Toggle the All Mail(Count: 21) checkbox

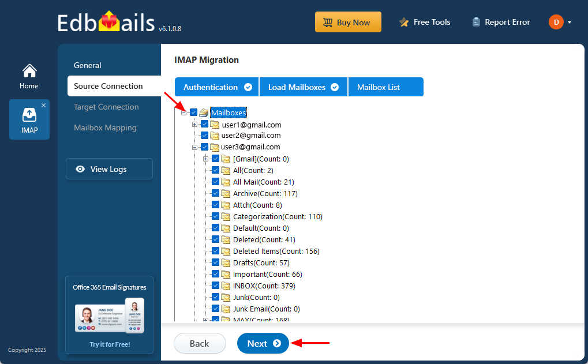(215, 182)
